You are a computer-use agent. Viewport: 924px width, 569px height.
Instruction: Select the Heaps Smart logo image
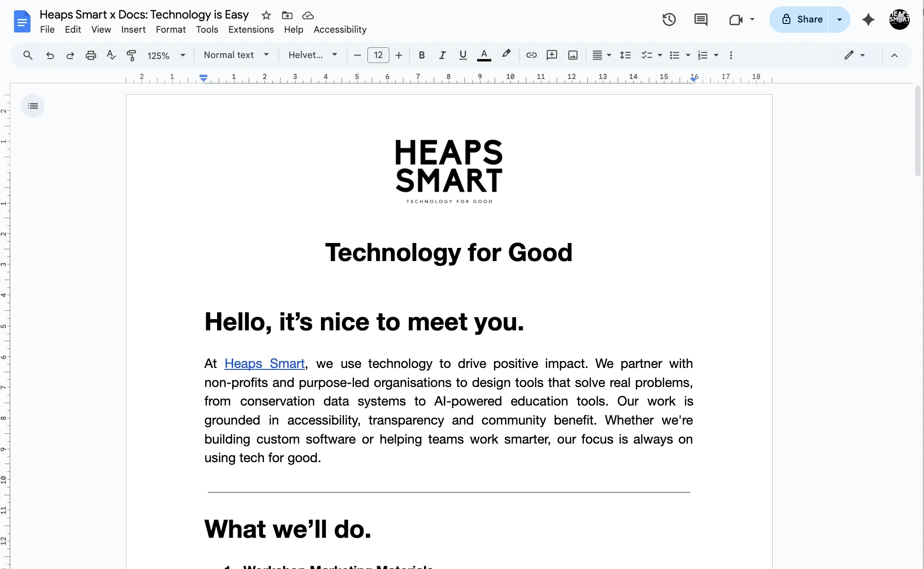point(449,171)
